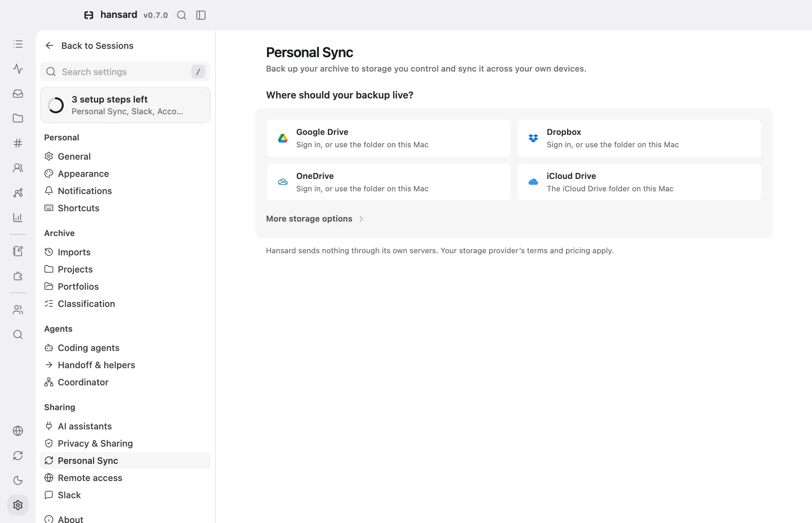Open the two-people icon above magnifier in rail

click(18, 310)
